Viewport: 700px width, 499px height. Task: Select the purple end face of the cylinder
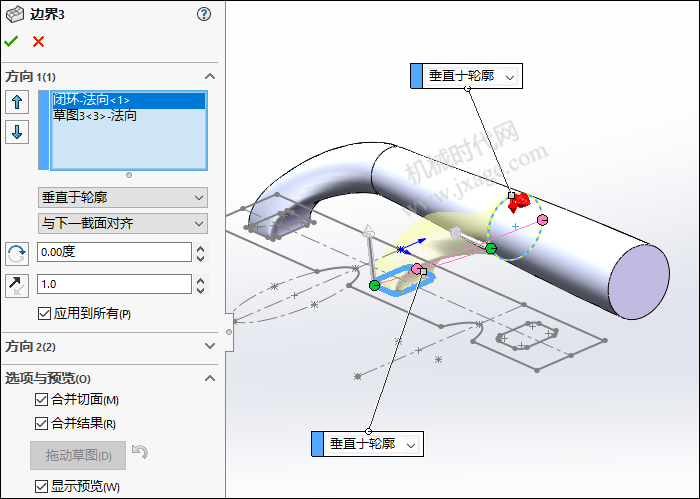(x=639, y=282)
